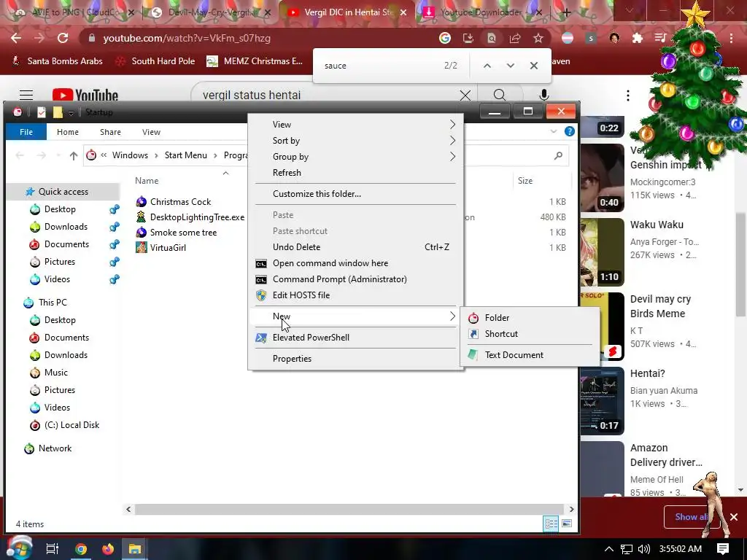The height and width of the screenshot is (560, 747).
Task: Open the notification center icon
Action: click(723, 549)
